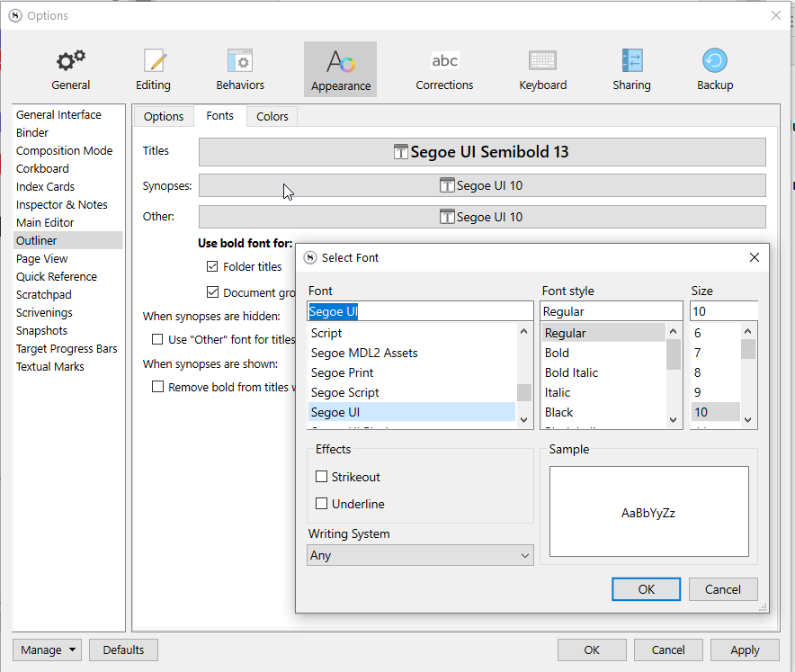
Task: Click Cancel in the Options window
Action: click(668, 650)
